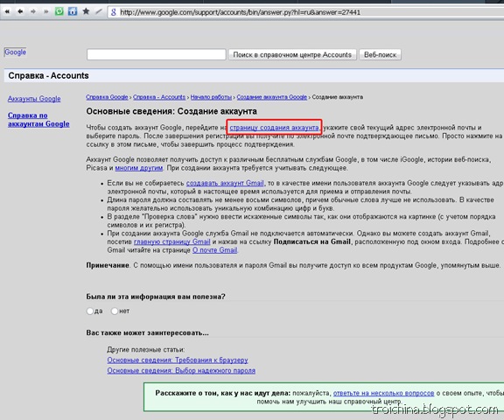Focus the help center search box
504x420 pixels.
157,54
